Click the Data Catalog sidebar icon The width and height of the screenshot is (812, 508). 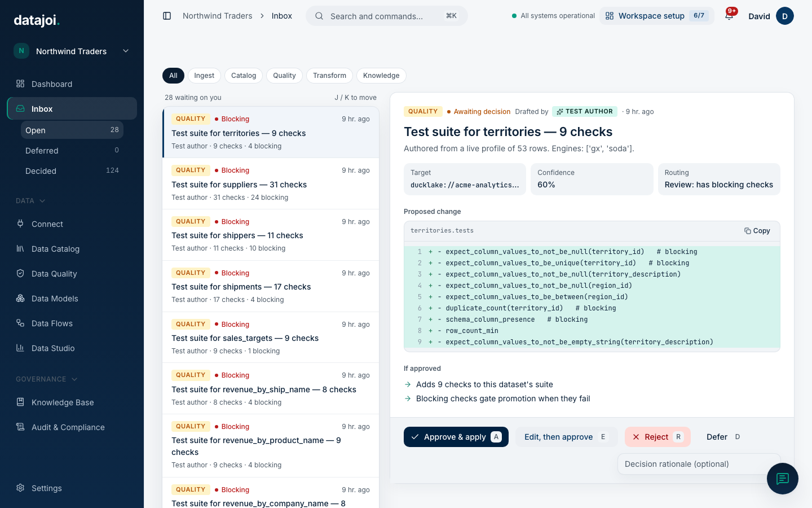click(x=20, y=249)
